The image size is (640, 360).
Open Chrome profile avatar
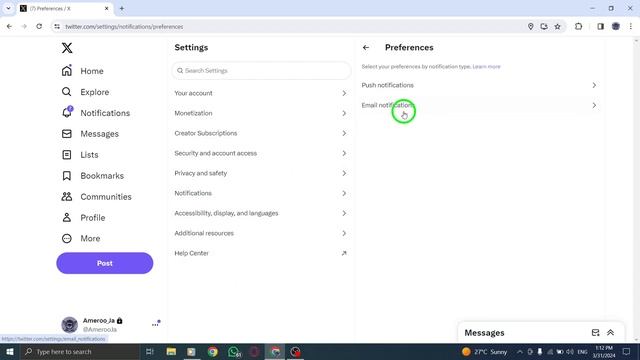pos(616,27)
